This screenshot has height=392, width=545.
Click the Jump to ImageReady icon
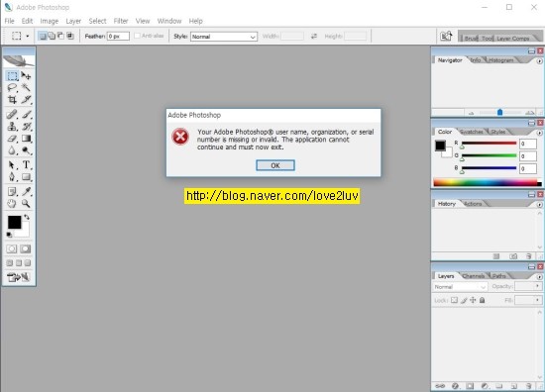(19, 277)
